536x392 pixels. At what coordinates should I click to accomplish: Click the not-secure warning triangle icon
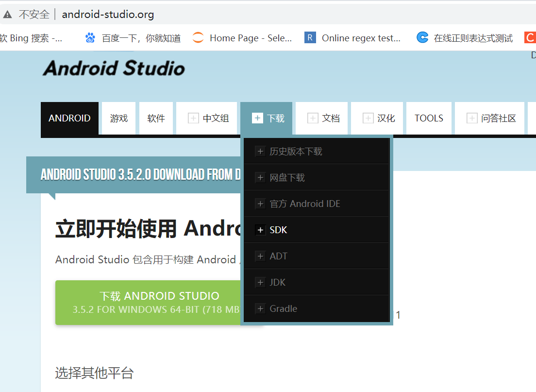click(7, 15)
